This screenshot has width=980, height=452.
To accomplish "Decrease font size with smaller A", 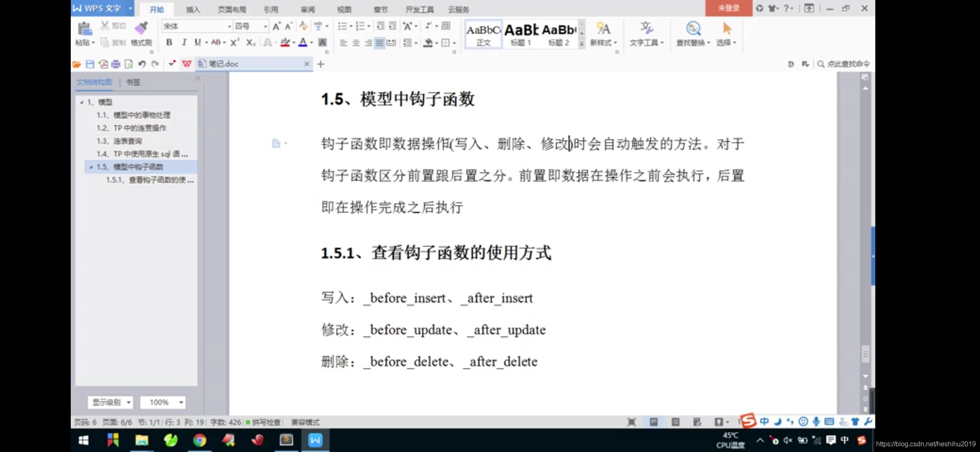I will click(288, 26).
